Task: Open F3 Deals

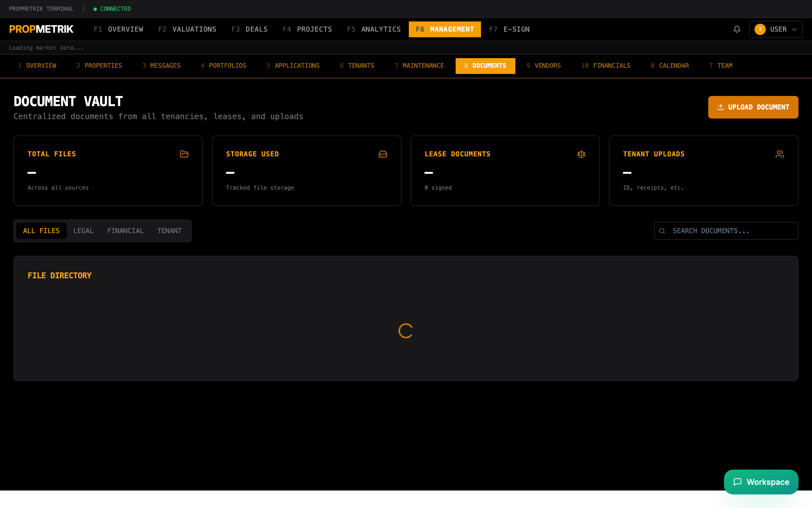Action: 249,29
